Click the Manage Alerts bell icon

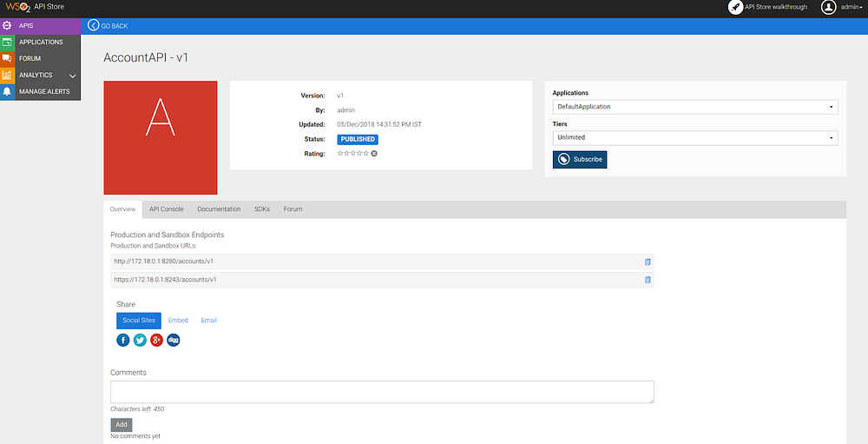[7, 91]
